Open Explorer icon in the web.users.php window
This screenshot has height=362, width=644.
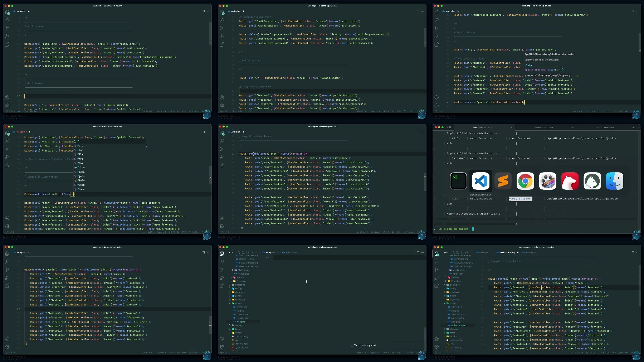click(436, 254)
